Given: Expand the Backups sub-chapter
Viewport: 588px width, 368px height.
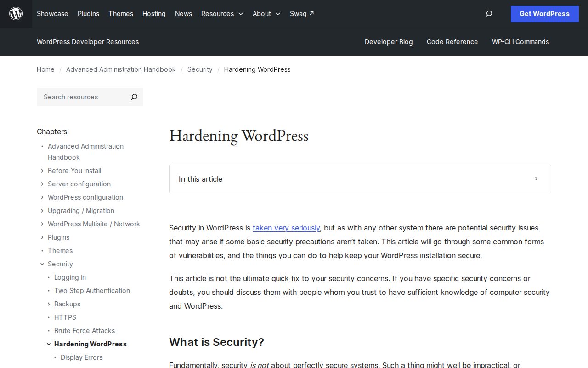Looking at the screenshot, I should point(49,304).
